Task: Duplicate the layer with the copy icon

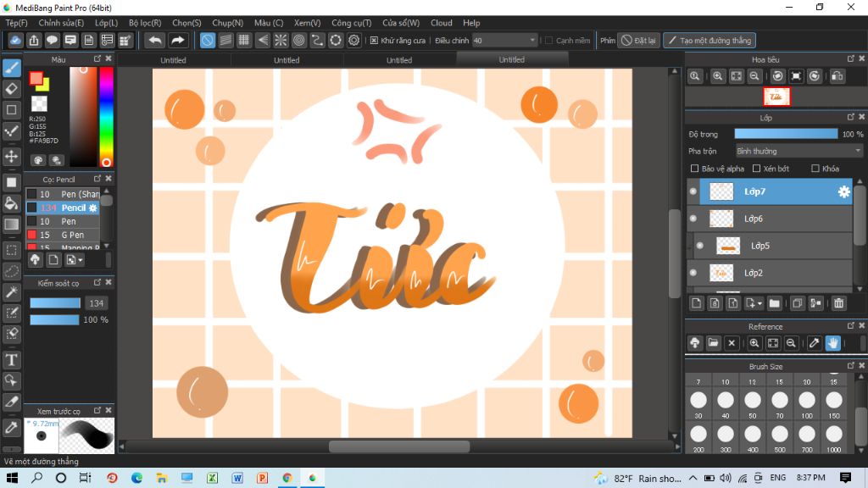Action: (797, 303)
